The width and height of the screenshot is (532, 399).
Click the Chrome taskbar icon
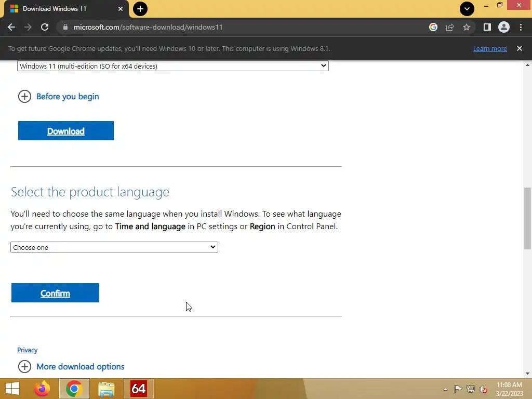(74, 389)
